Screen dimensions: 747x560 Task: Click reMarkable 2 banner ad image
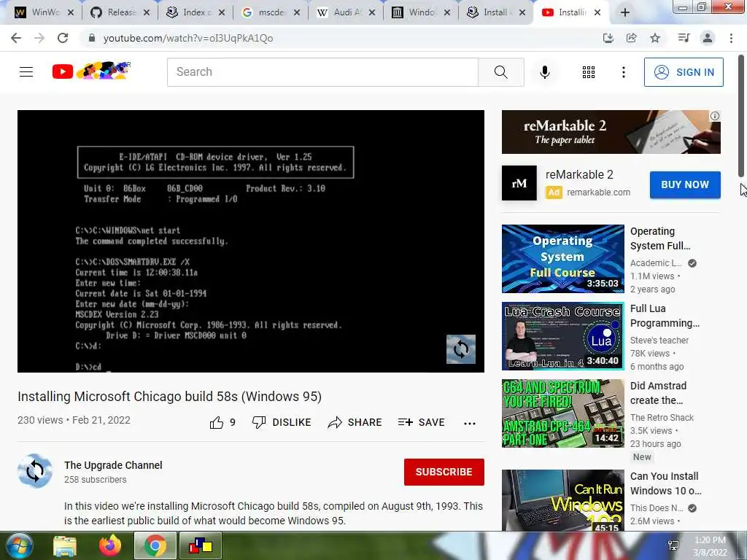tap(611, 132)
